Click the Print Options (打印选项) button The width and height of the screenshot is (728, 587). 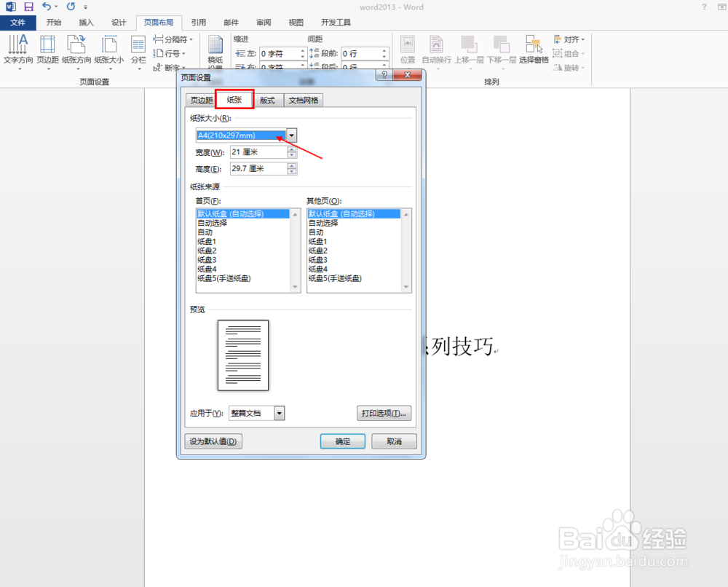tap(384, 414)
